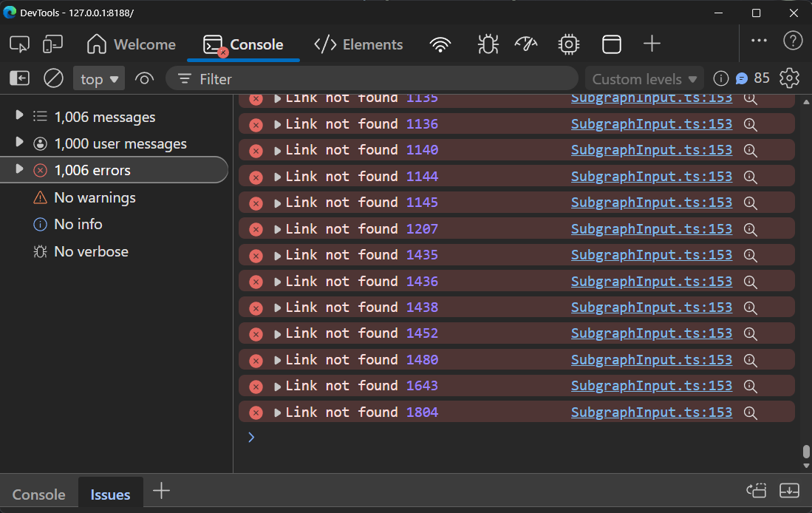Switch to the Elements tab

click(x=358, y=44)
